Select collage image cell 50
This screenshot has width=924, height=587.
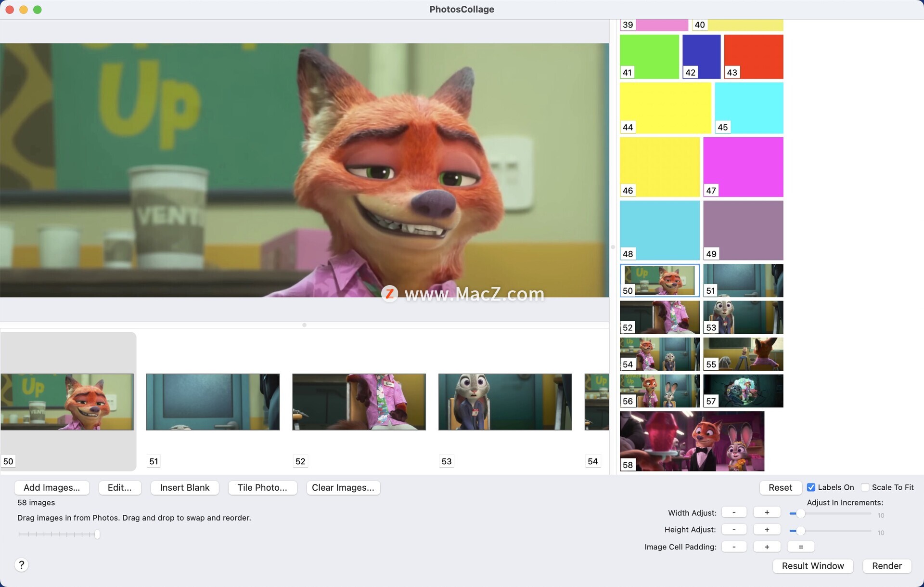click(660, 280)
